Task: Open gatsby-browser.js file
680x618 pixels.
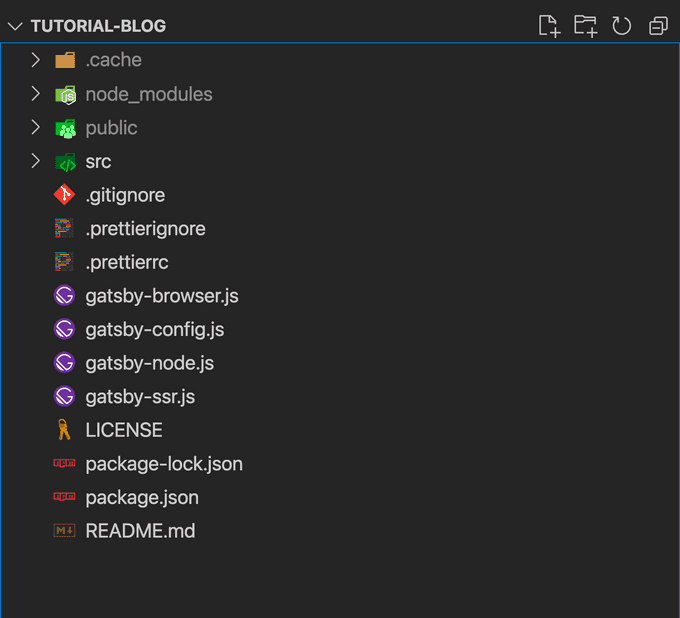Action: (x=340, y=295)
